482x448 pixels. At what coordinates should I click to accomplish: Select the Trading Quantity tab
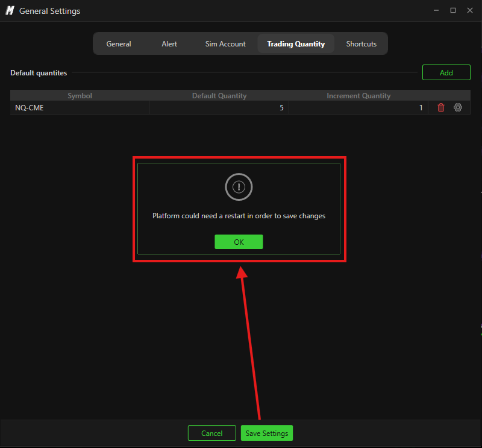coord(296,44)
